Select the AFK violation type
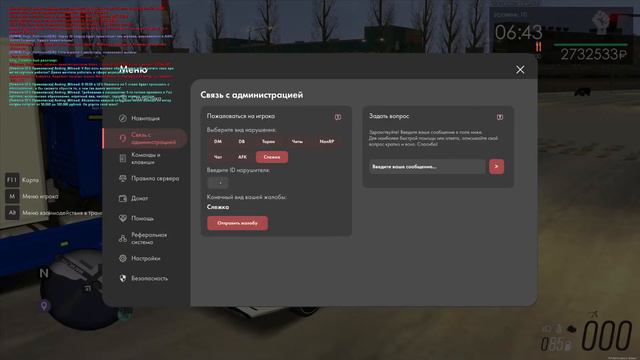Viewport: 640px width, 360px height. [242, 157]
